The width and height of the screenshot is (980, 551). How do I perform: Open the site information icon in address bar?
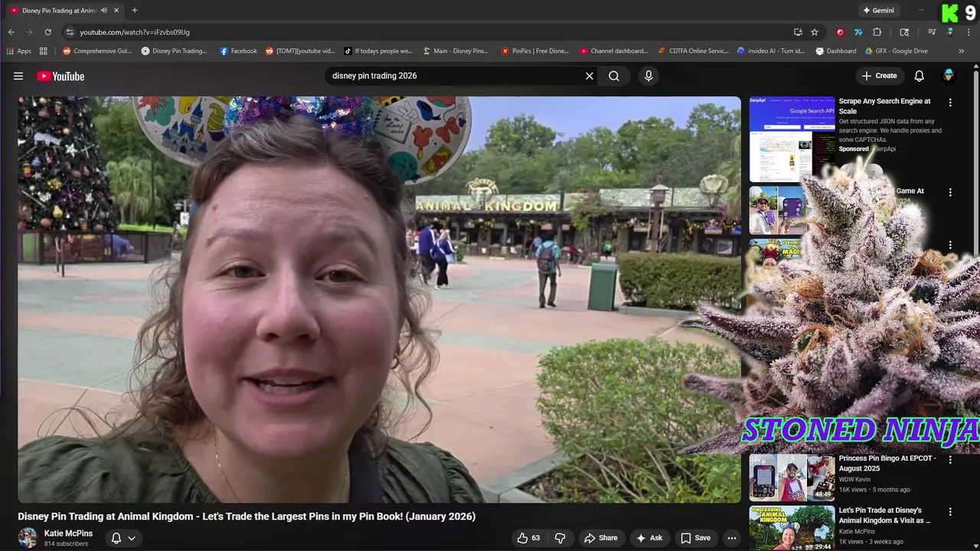70,32
